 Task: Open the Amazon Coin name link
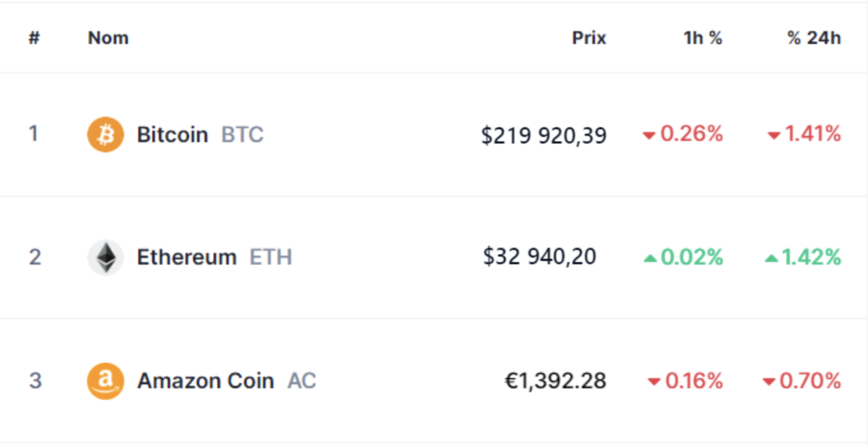(x=206, y=381)
